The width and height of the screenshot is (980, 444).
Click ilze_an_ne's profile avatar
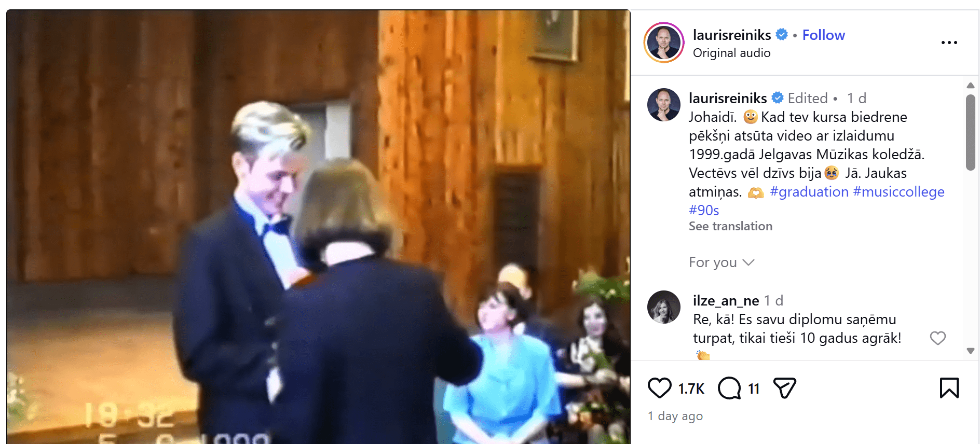point(664,307)
